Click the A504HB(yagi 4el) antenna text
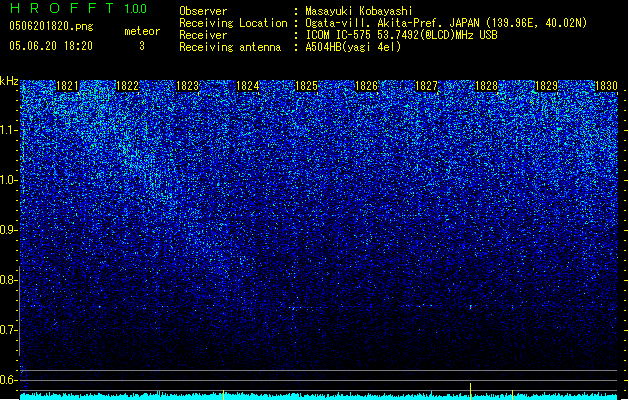This screenshot has width=629, height=400. click(x=353, y=47)
